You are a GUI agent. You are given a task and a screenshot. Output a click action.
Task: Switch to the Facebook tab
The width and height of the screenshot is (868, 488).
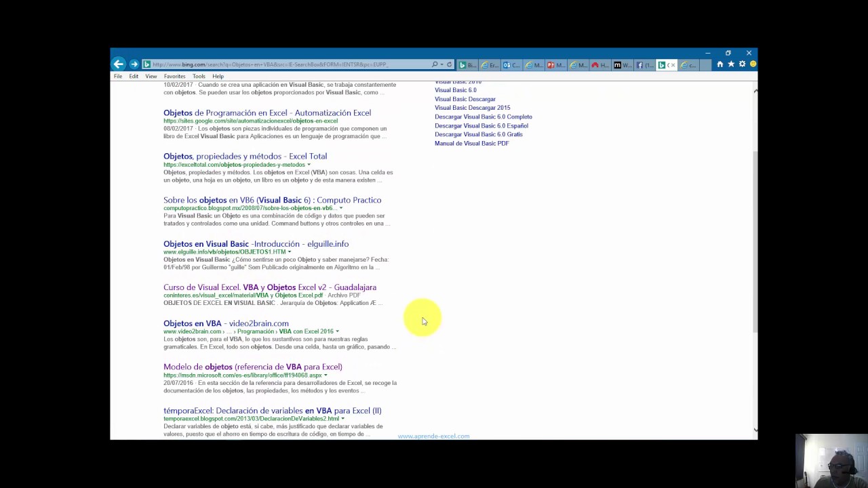click(644, 65)
